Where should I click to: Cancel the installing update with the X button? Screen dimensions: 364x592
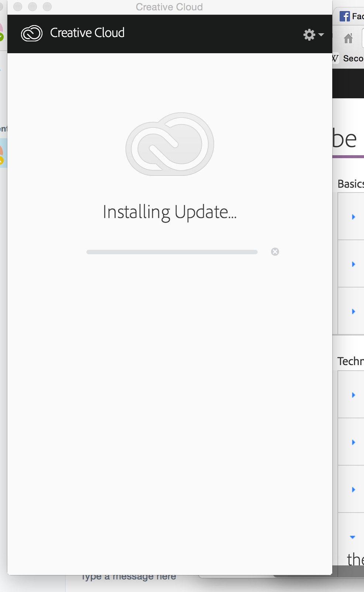pos(276,251)
